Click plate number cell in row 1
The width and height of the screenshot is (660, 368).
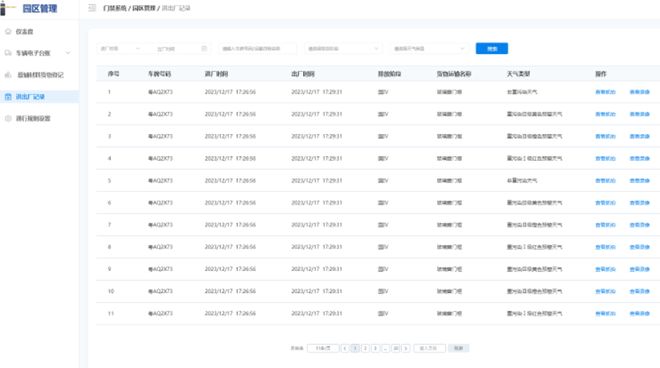pos(160,92)
